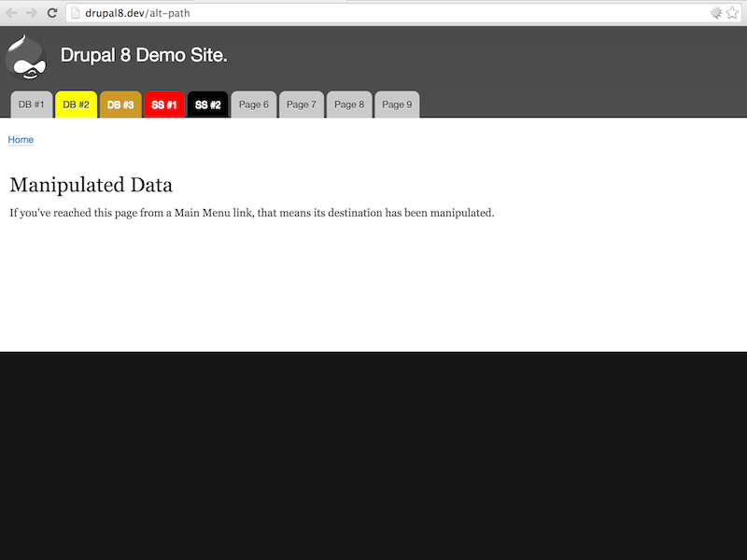Image resolution: width=747 pixels, height=560 pixels.
Task: Bookmark this page with the star icon
Action: [732, 13]
